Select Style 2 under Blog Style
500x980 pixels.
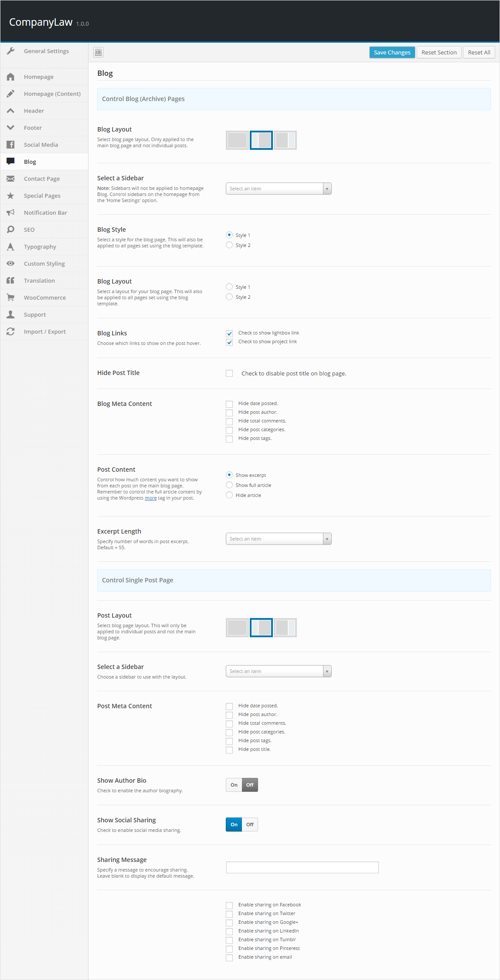point(229,245)
